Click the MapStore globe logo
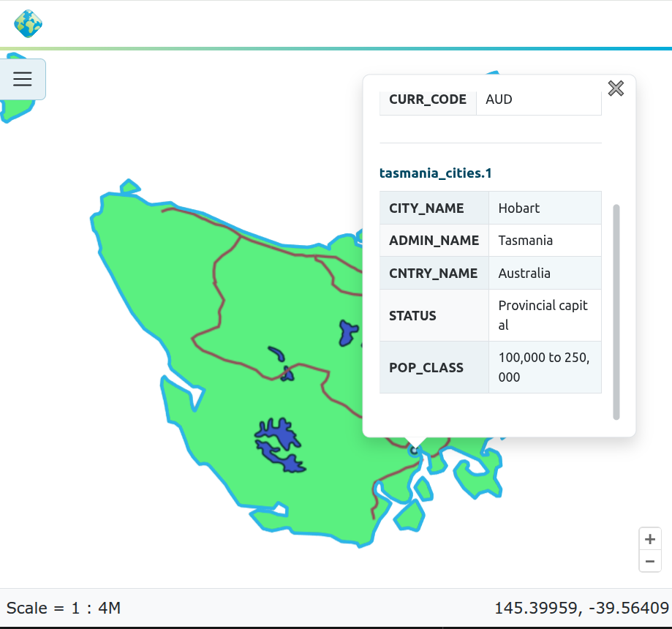Image resolution: width=672 pixels, height=629 pixels. click(x=29, y=23)
